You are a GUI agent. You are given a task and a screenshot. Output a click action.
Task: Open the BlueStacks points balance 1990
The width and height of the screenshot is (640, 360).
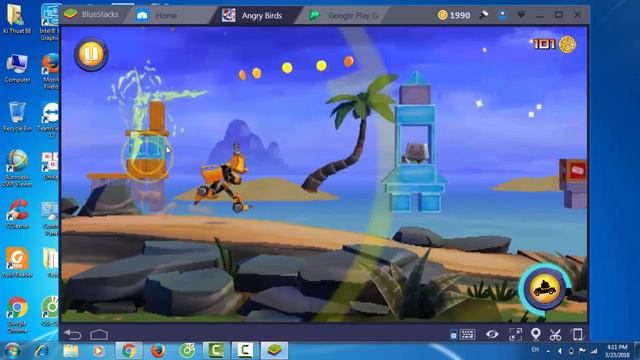[454, 15]
